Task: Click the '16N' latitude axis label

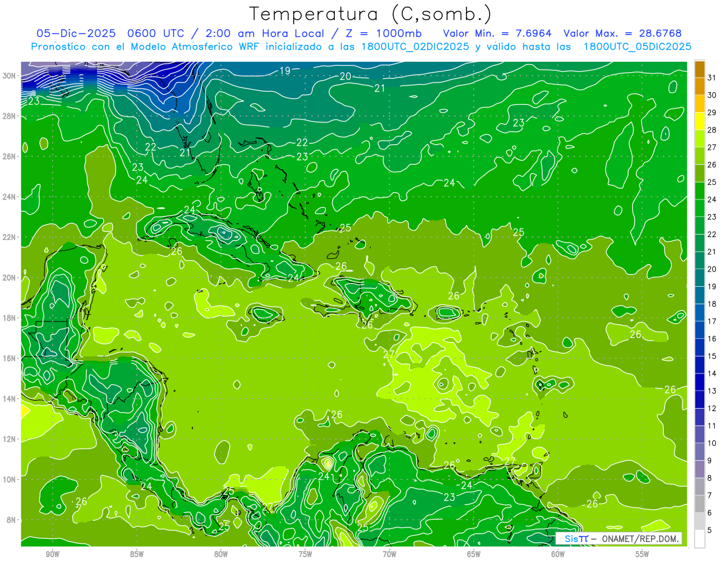Action: tap(10, 358)
